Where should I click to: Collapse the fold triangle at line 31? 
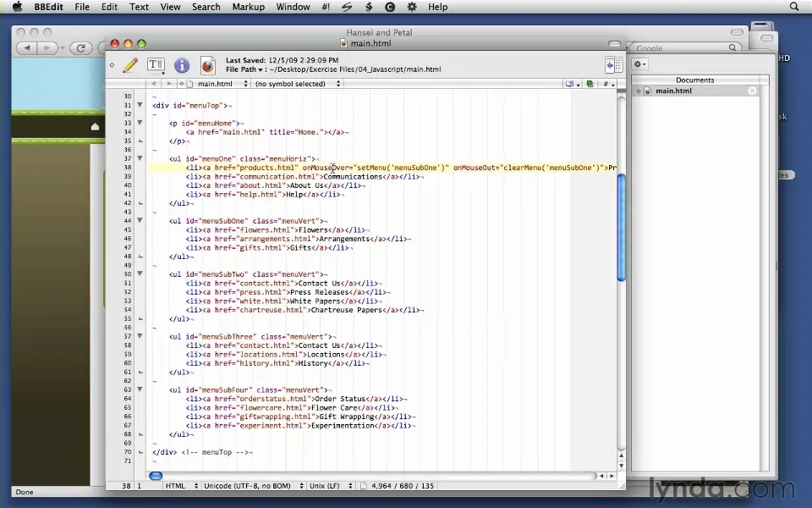pos(140,105)
